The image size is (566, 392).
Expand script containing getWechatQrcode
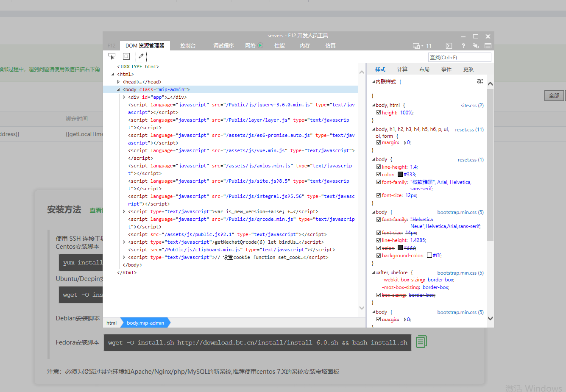[x=124, y=242]
